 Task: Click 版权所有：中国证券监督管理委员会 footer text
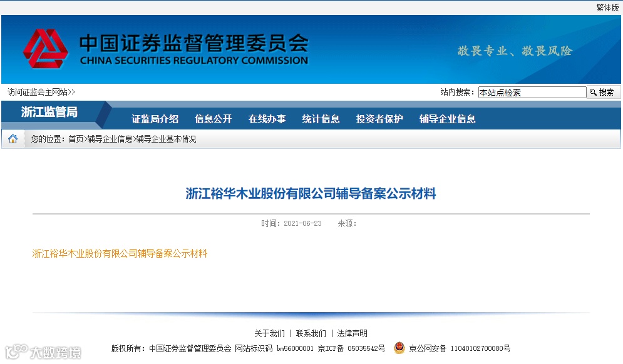tap(171, 348)
